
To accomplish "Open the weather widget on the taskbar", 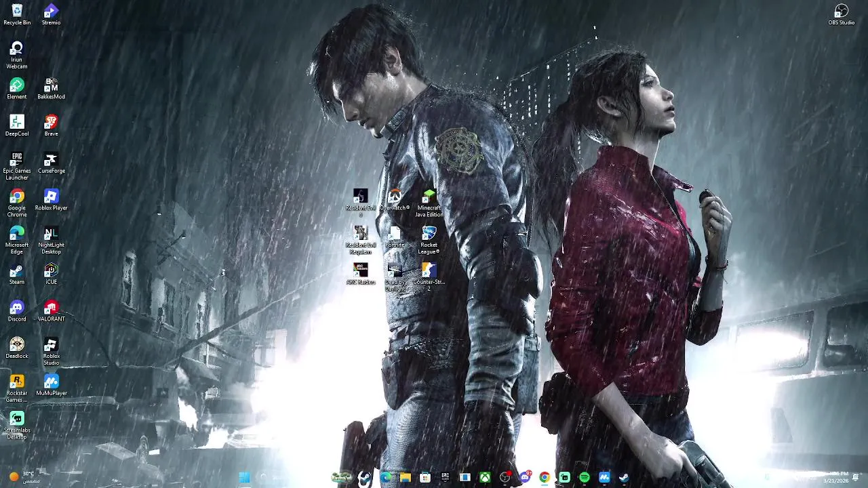I will click(x=24, y=477).
